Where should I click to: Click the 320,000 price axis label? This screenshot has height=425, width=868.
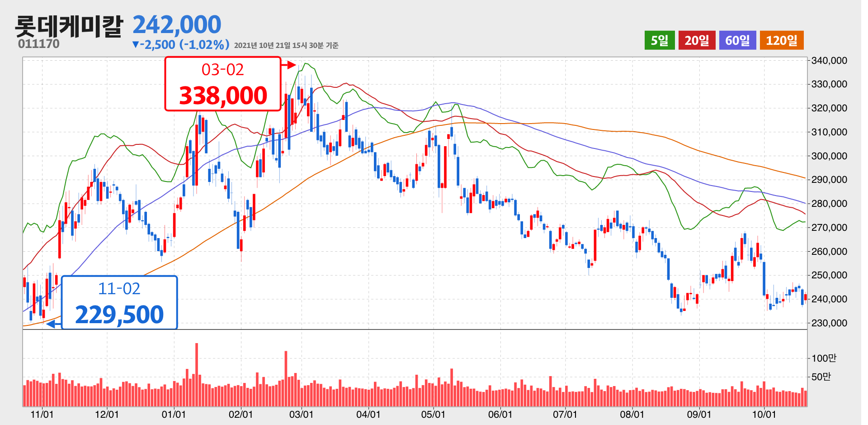point(830,108)
